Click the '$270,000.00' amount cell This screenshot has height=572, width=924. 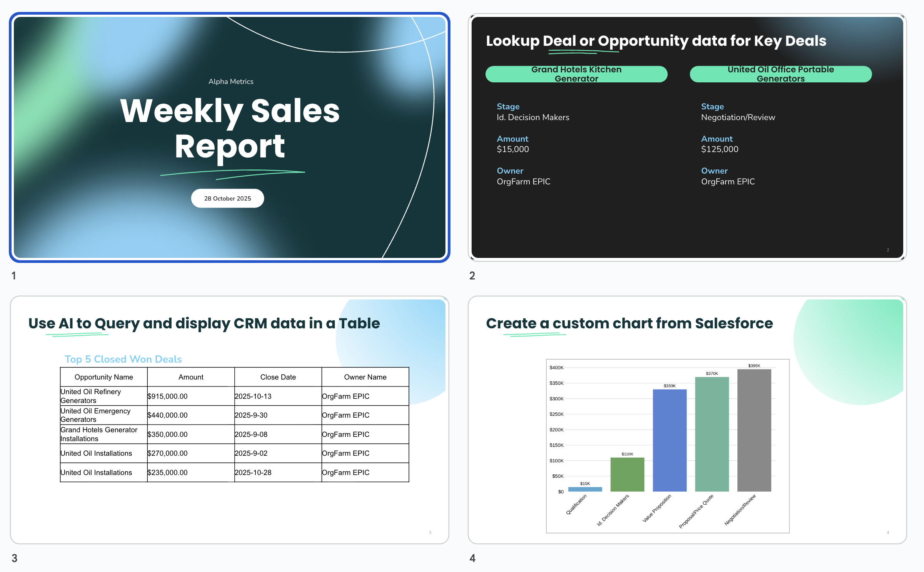click(x=191, y=453)
